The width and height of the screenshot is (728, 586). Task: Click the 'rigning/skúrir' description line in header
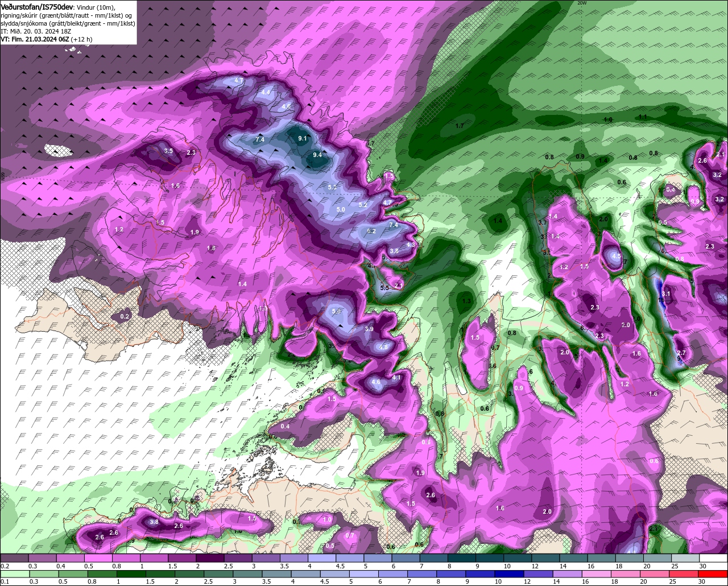(67, 15)
